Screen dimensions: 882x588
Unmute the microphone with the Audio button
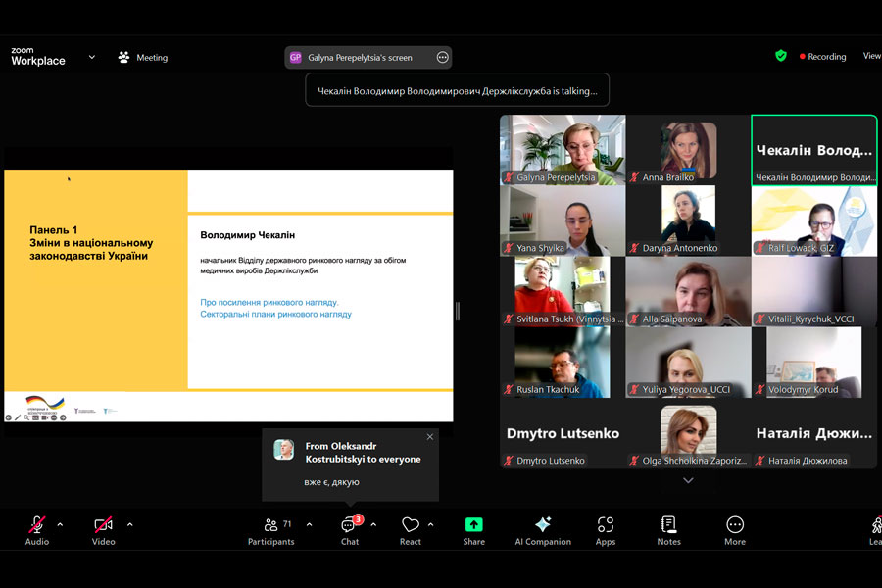(37, 530)
